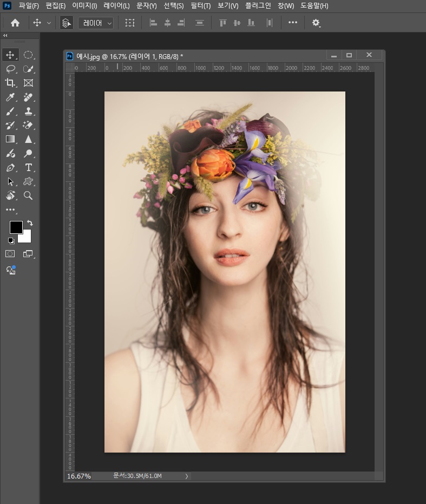Collapse the toolbox with double arrows
This screenshot has width=426, height=504.
coord(5,35)
